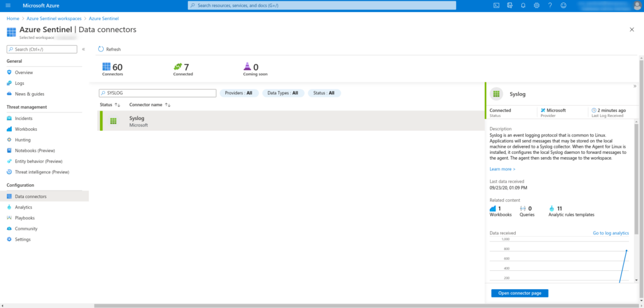Open the user account avatar
Image resolution: width=644 pixels, height=308 pixels.
pyautogui.click(x=636, y=5)
